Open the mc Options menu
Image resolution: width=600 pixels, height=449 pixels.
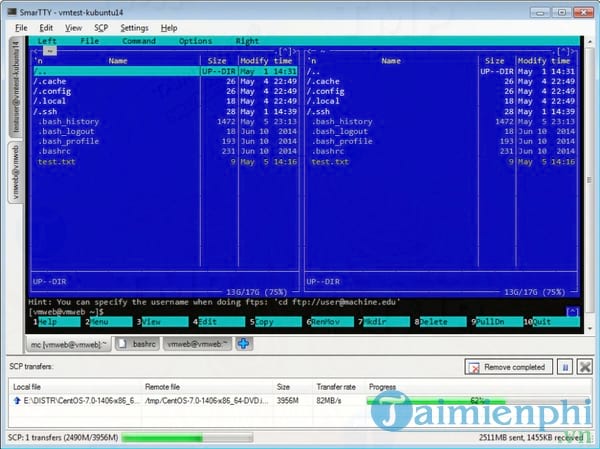point(195,41)
